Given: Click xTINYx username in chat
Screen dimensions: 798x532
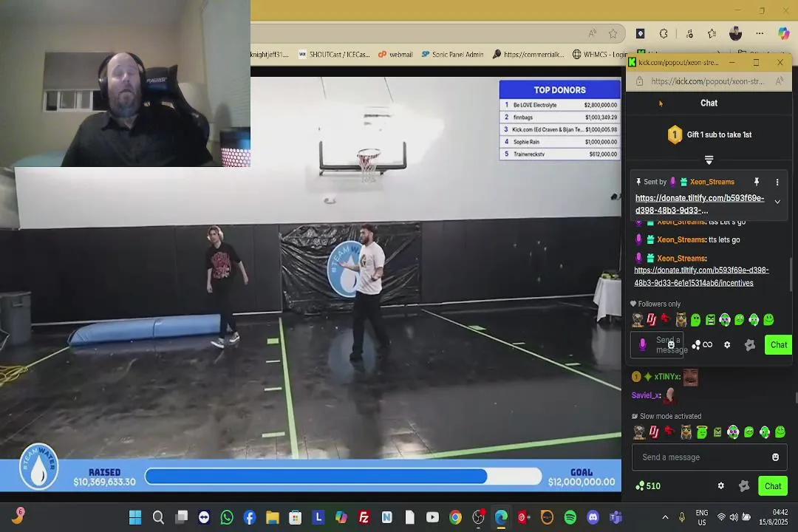Looking at the screenshot, I should 667,377.
